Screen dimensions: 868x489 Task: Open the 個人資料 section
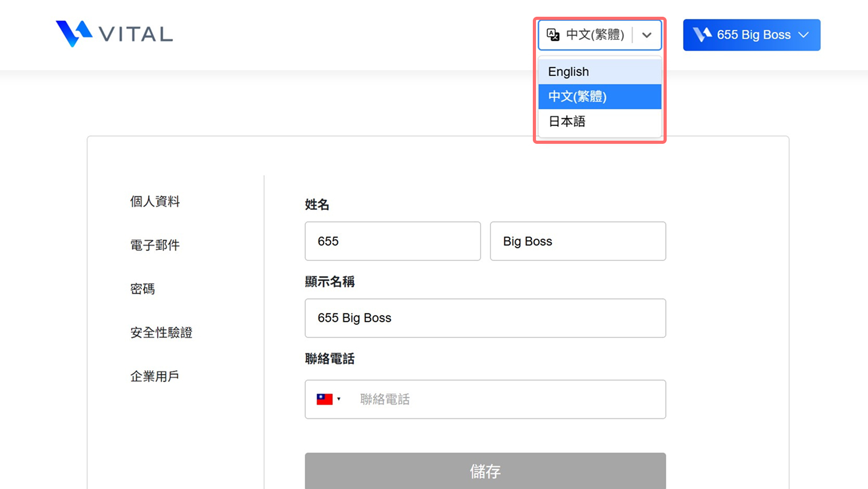tap(155, 201)
